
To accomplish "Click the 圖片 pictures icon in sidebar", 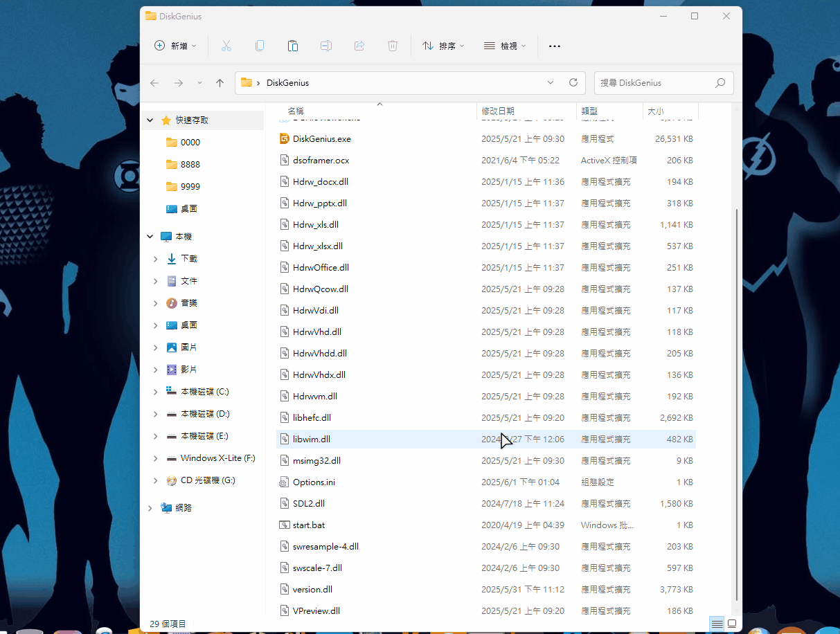I will (x=172, y=347).
